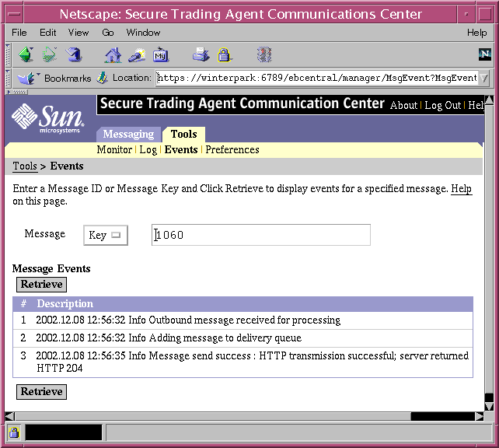Expand the collapsed personal toolbar tab

(x=18, y=92)
